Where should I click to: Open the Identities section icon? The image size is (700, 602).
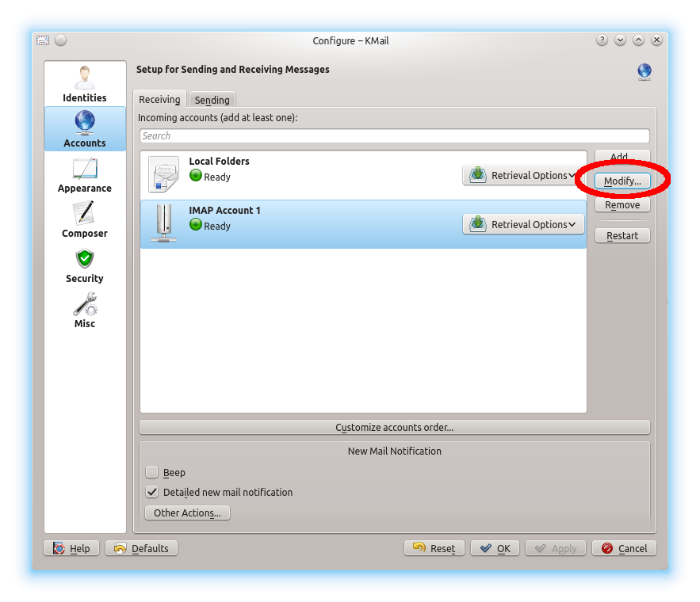pos(84,78)
